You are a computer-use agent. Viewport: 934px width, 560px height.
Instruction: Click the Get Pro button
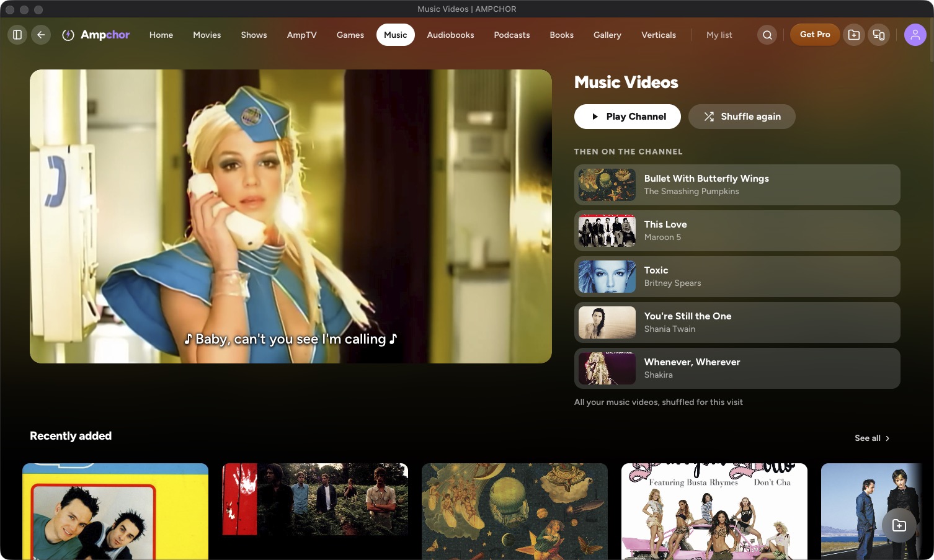[815, 35]
